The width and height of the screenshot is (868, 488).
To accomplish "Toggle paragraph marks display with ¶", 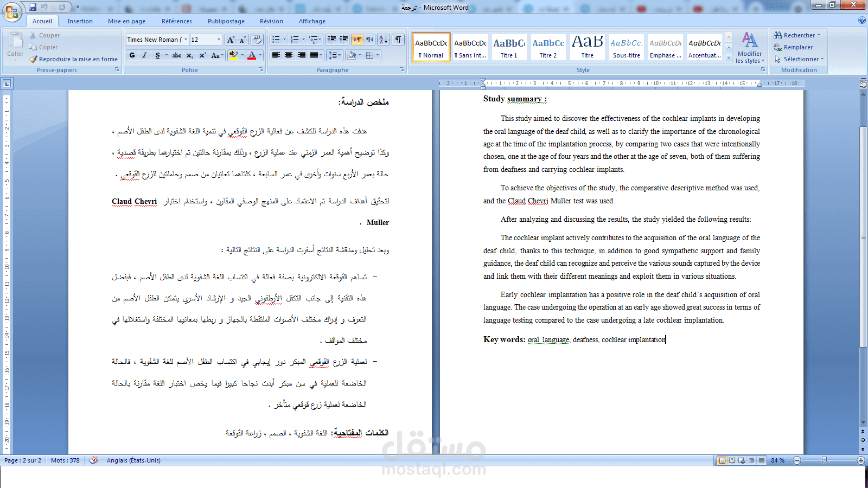I will 398,40.
